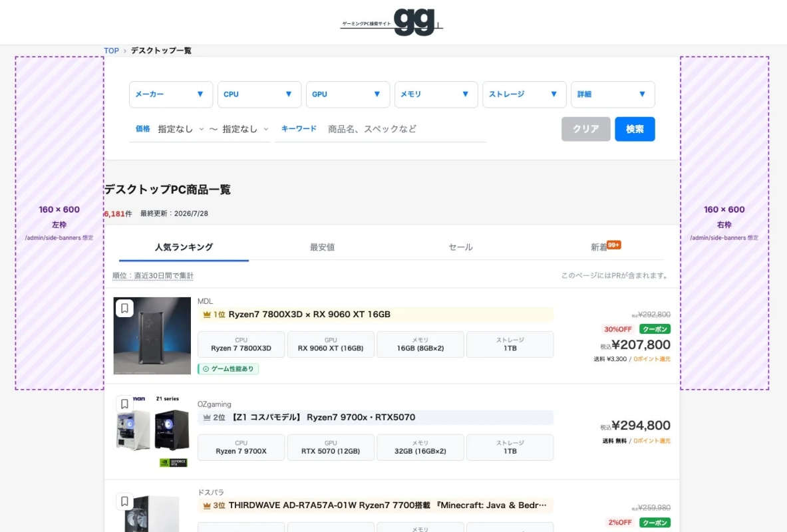Viewport: 787px width, 532px height.
Task: Click the ¥294,800 price
Action: (641, 426)
